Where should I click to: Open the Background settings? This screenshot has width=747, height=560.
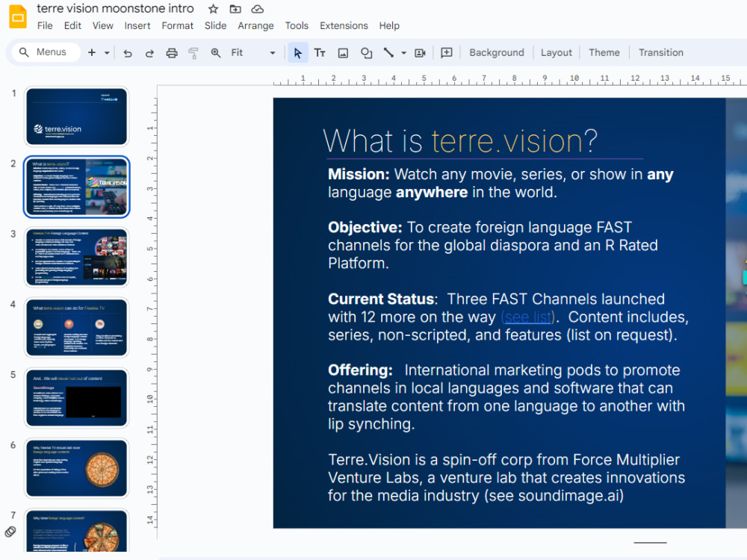(497, 53)
